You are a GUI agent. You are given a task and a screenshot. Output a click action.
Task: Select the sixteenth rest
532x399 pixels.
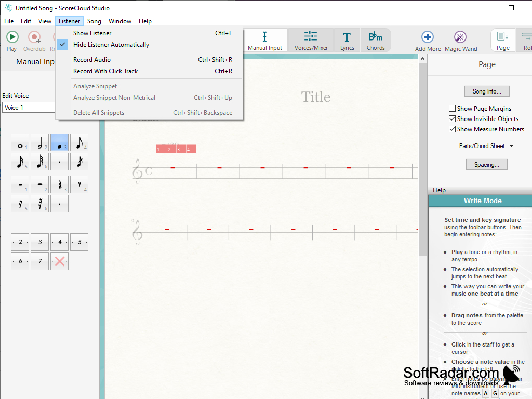(x=20, y=204)
